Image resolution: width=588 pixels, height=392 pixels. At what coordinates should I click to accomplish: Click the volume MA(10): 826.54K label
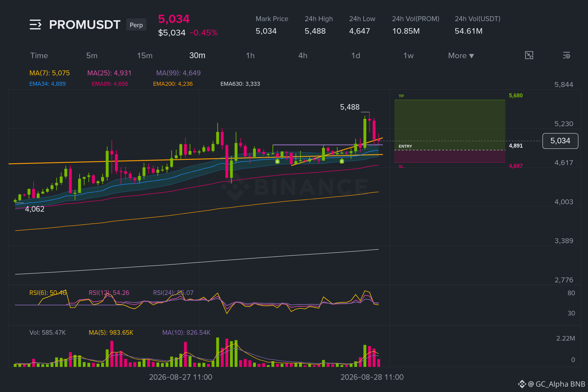point(186,333)
